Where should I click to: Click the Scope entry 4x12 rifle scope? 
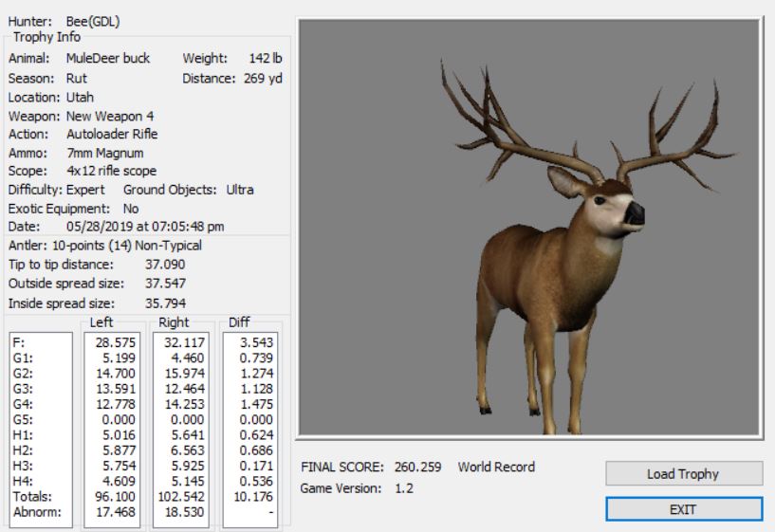111,171
